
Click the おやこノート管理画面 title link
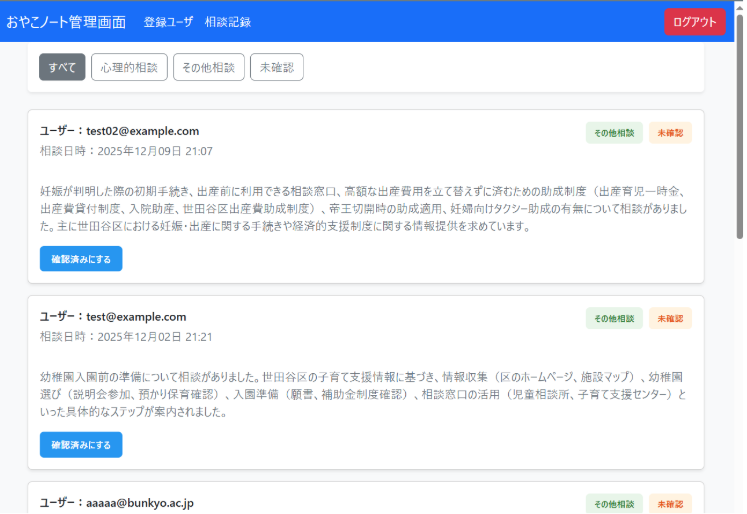[66, 22]
